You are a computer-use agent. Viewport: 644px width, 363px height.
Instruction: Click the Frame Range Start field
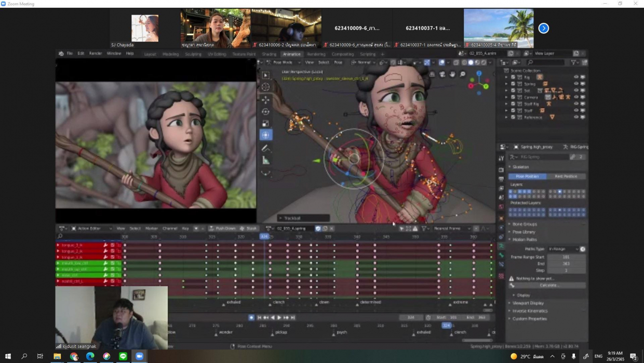[x=566, y=257]
